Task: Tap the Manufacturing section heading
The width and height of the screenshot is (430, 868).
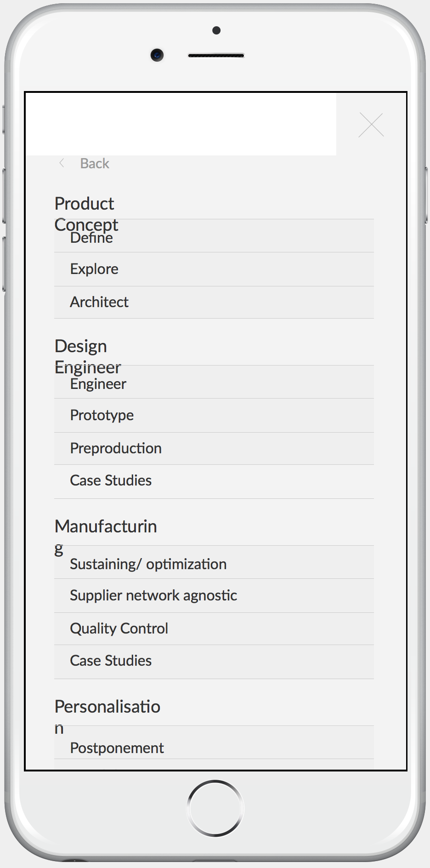Action: click(x=106, y=526)
